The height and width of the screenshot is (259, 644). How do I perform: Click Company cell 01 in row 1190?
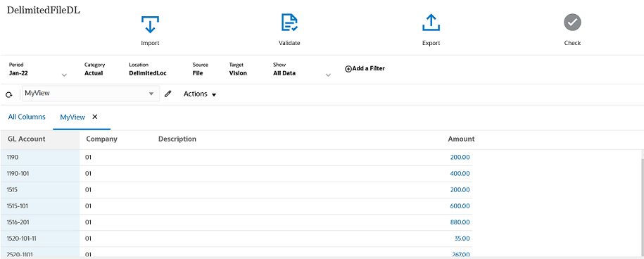coord(88,157)
